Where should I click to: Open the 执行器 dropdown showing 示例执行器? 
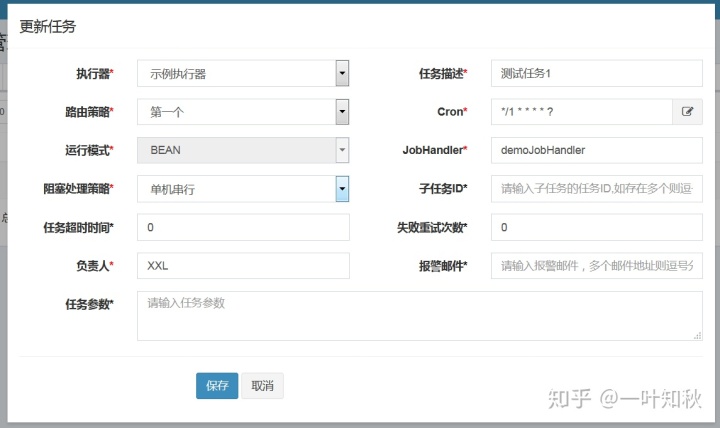[243, 73]
